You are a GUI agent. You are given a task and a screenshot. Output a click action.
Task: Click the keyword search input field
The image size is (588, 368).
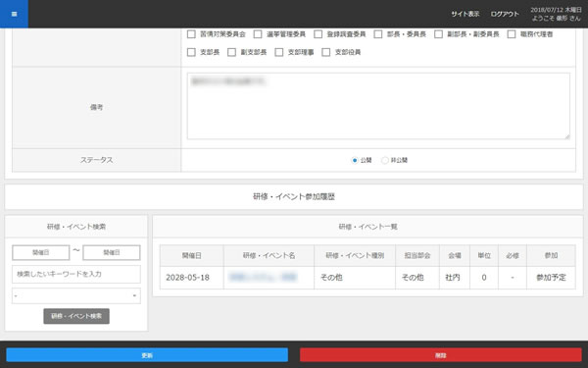tap(76, 274)
